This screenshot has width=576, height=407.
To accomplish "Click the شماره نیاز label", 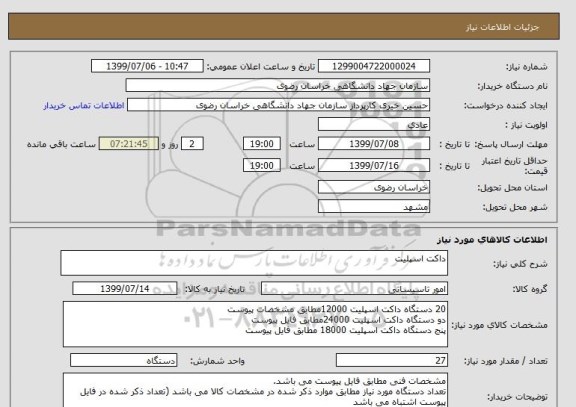I will point(527,67).
